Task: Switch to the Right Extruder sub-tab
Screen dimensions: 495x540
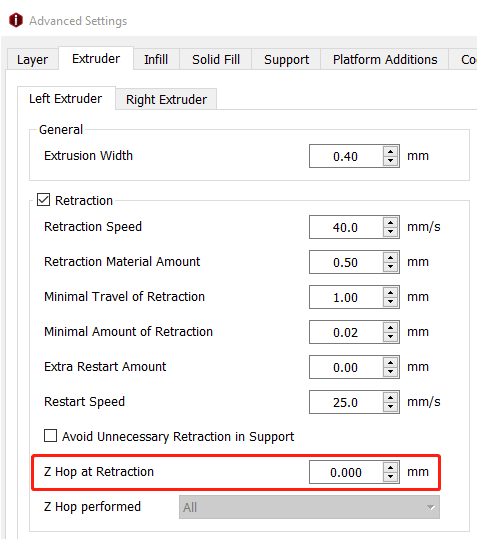Action: 166,100
